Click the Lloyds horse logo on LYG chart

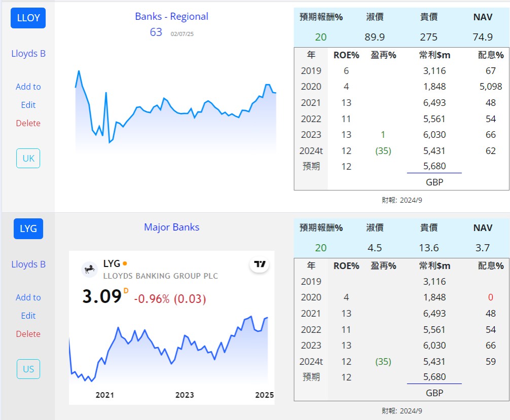click(x=89, y=269)
